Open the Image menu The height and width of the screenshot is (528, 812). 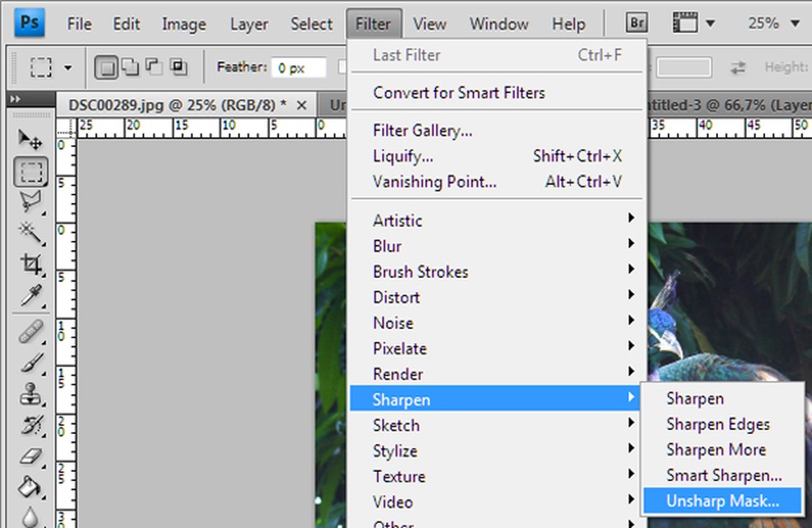pos(184,24)
